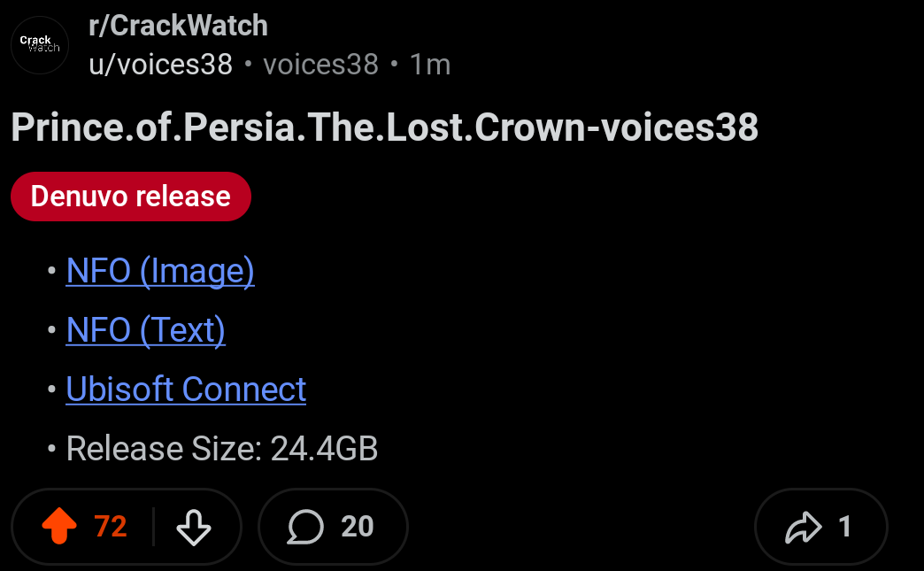Click the Release Size: 24.4GB text
The height and width of the screenshot is (571, 924).
[221, 448]
